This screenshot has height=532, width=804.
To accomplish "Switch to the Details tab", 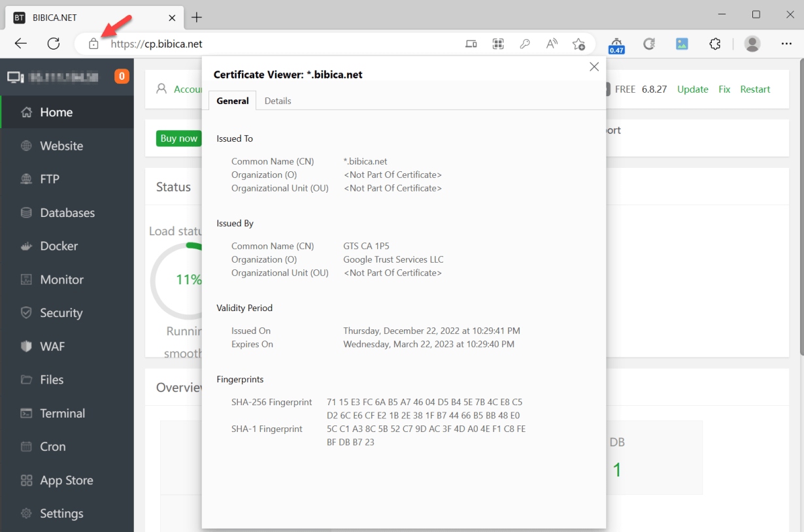I will click(278, 101).
